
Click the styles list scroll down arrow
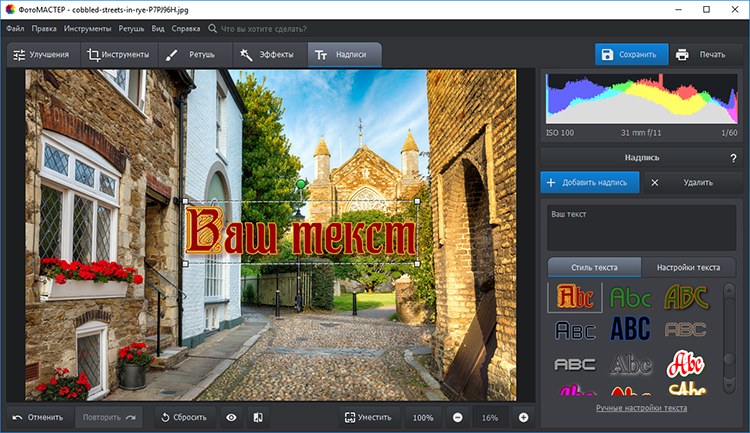tap(729, 385)
